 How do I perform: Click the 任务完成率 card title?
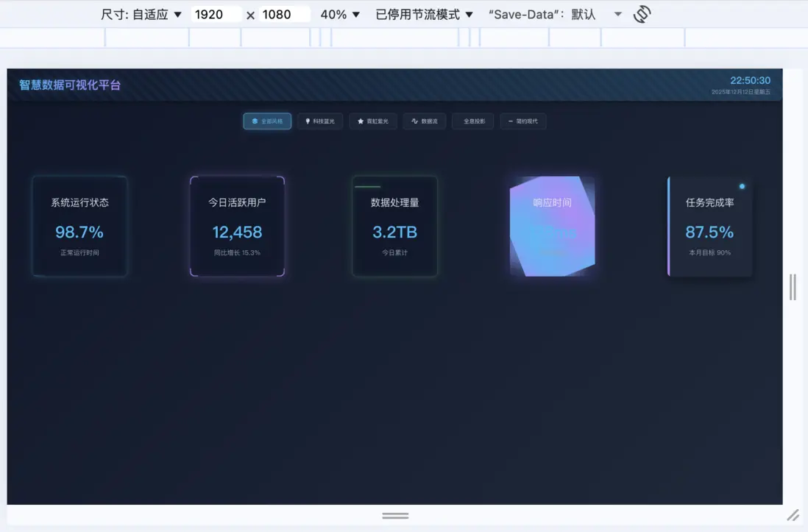[x=709, y=202]
